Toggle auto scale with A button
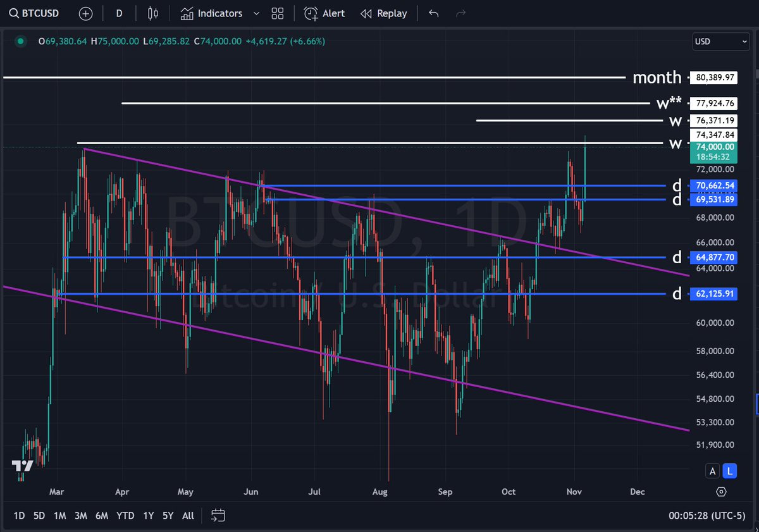The height and width of the screenshot is (532, 759). (713, 471)
